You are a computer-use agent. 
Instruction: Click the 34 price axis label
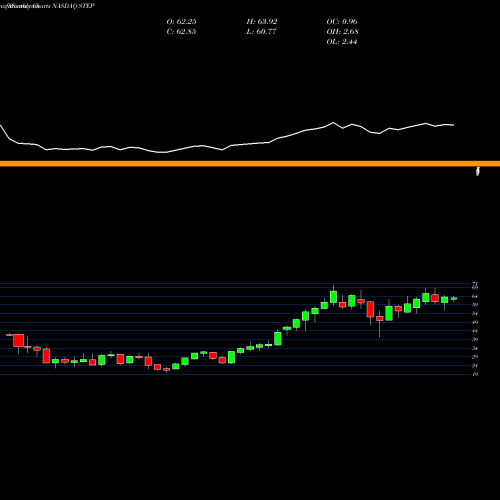click(x=475, y=348)
